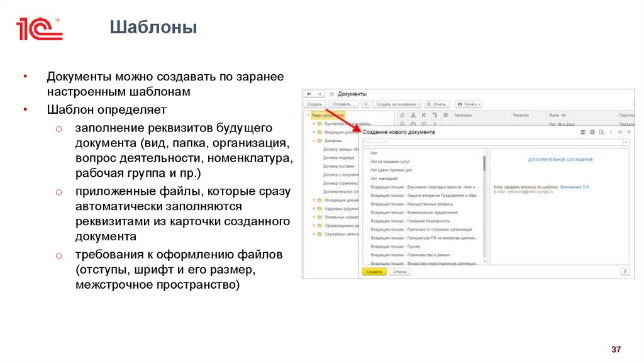Select template Акт сдачи приемки дел
The height and width of the screenshot is (361, 644).
click(391, 170)
